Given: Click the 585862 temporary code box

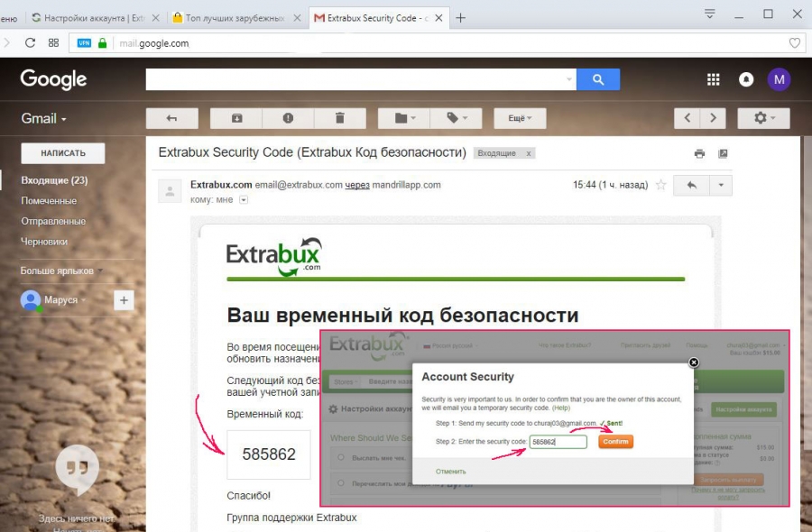Looking at the screenshot, I should [269, 454].
